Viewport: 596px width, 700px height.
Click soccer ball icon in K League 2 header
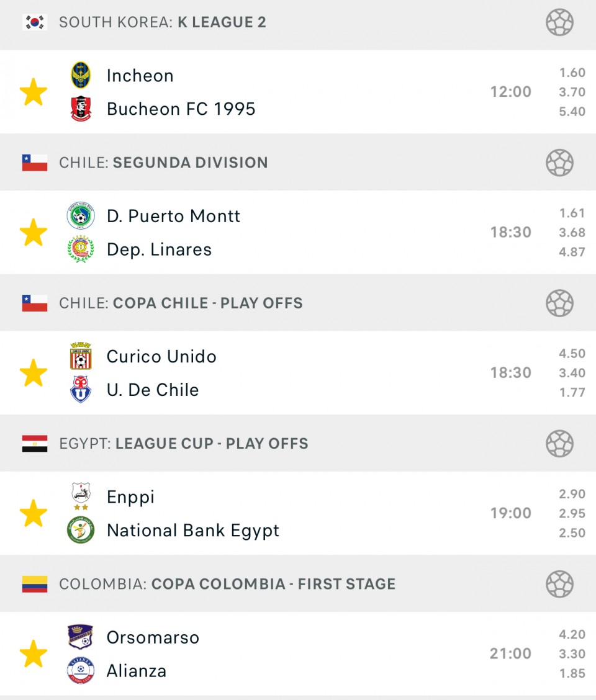[x=559, y=22]
